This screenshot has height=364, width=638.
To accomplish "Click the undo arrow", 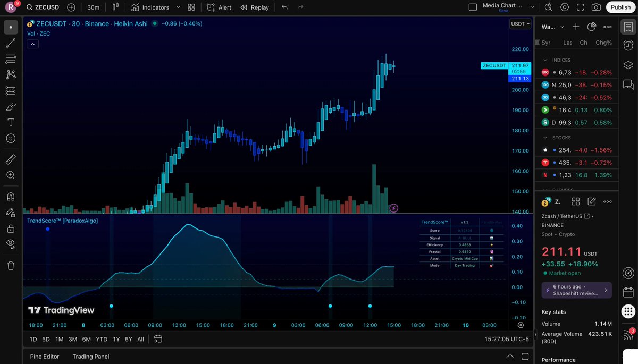I will 284,7.
